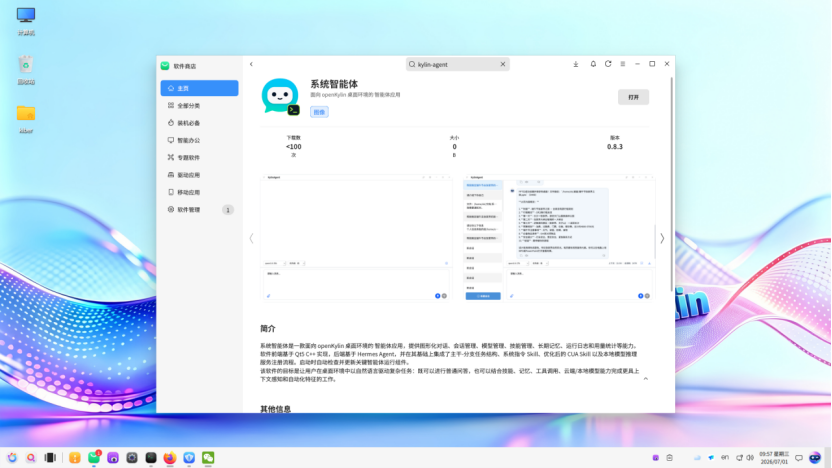Click the 其他信息 heading
Viewport: 832px width, 468px height.
(275, 409)
